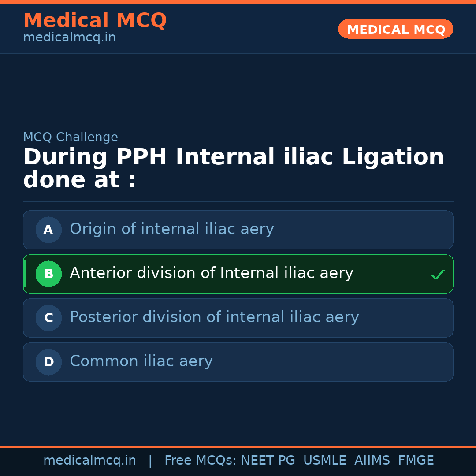Pick the 'Common iliac aery' answer

[141, 361]
